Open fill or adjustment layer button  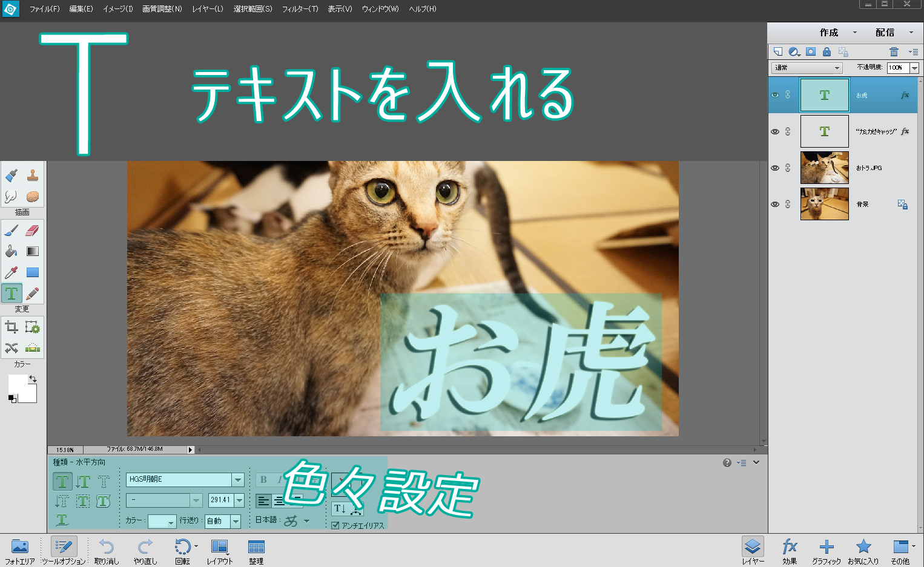(794, 52)
